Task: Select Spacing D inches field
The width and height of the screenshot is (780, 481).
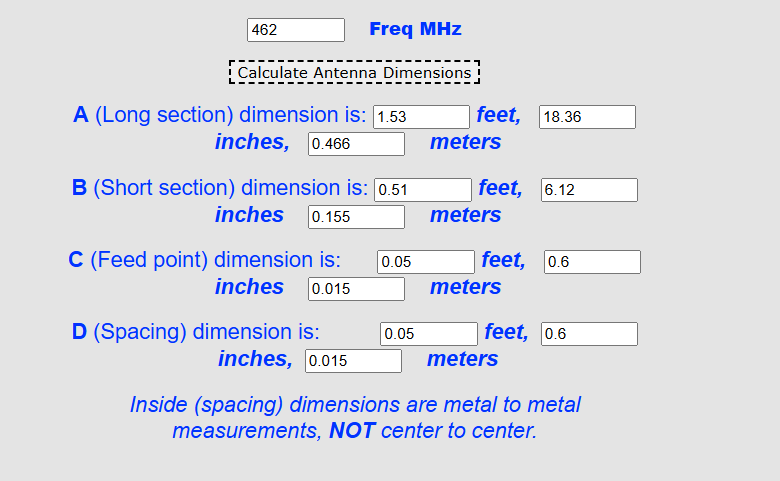Action: click(589, 334)
